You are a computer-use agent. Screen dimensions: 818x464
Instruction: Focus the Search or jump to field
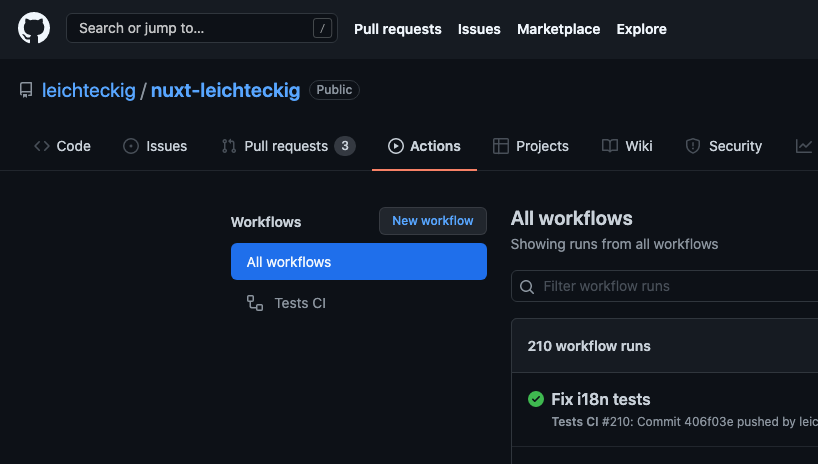pyautogui.click(x=202, y=28)
